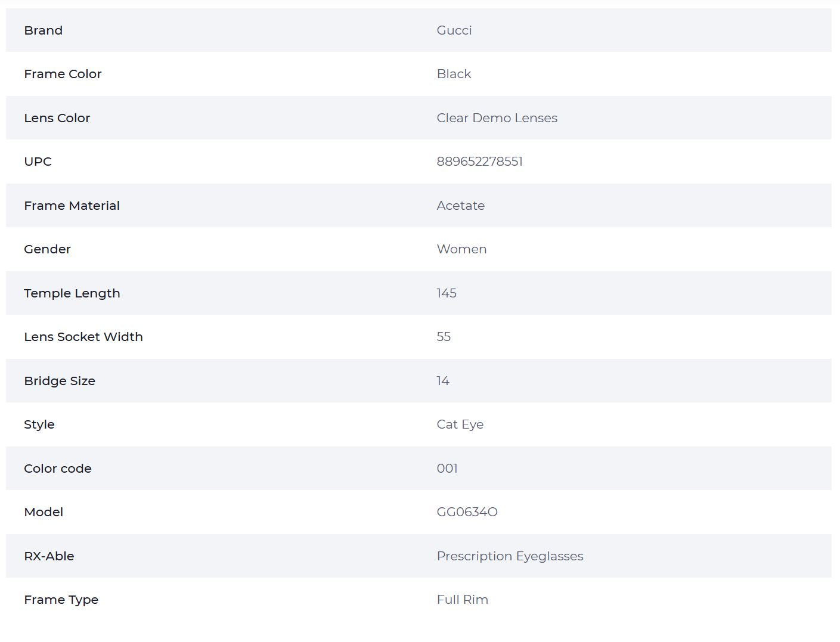Select the Brand row label

[x=43, y=30]
